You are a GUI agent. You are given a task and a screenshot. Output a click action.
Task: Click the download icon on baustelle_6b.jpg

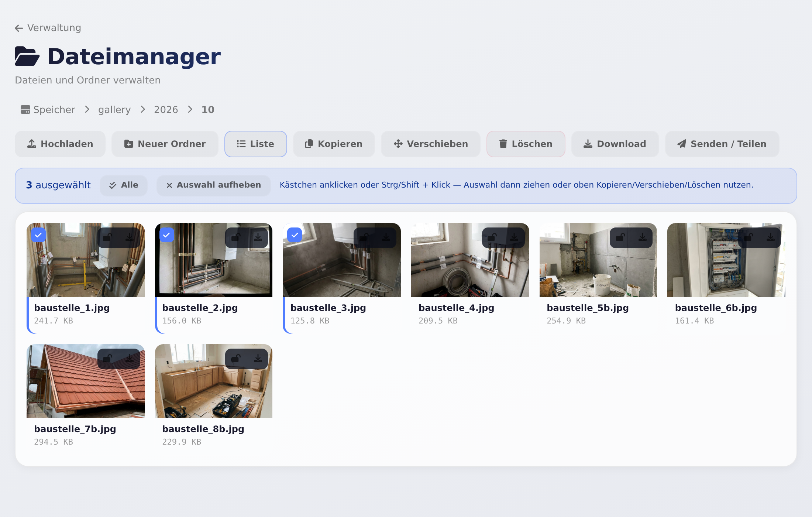pos(771,237)
